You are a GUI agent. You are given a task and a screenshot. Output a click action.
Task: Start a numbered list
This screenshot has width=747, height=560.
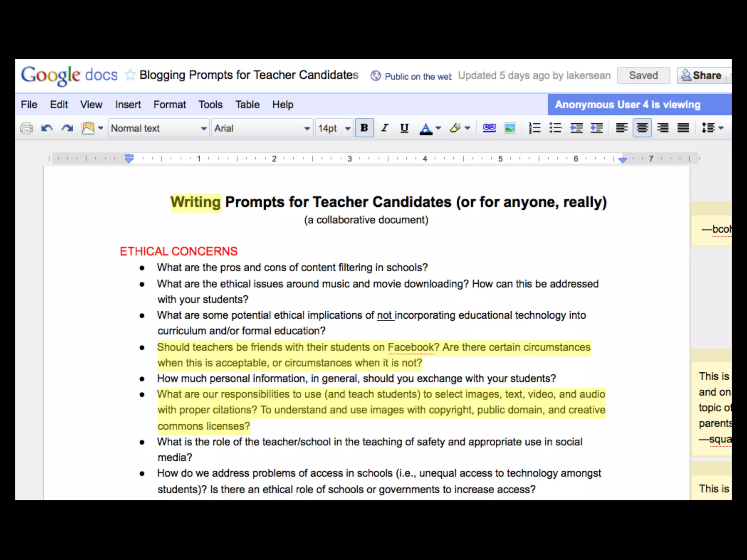point(534,128)
